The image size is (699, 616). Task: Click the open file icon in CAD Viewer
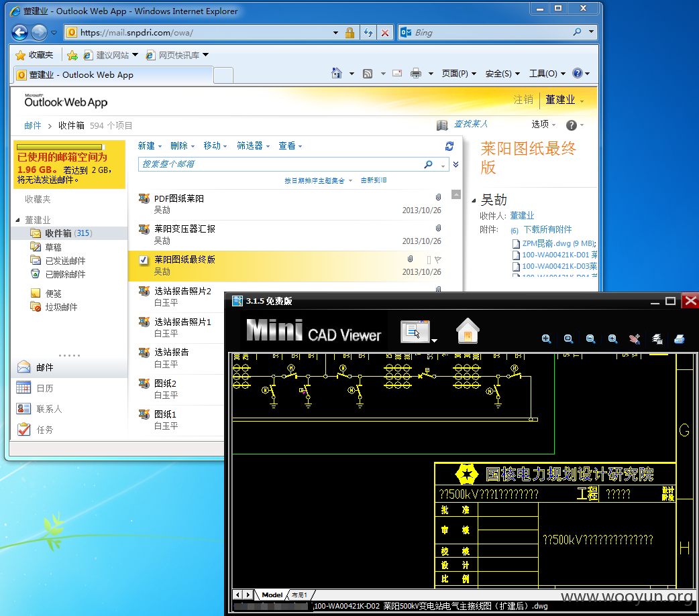pos(415,331)
